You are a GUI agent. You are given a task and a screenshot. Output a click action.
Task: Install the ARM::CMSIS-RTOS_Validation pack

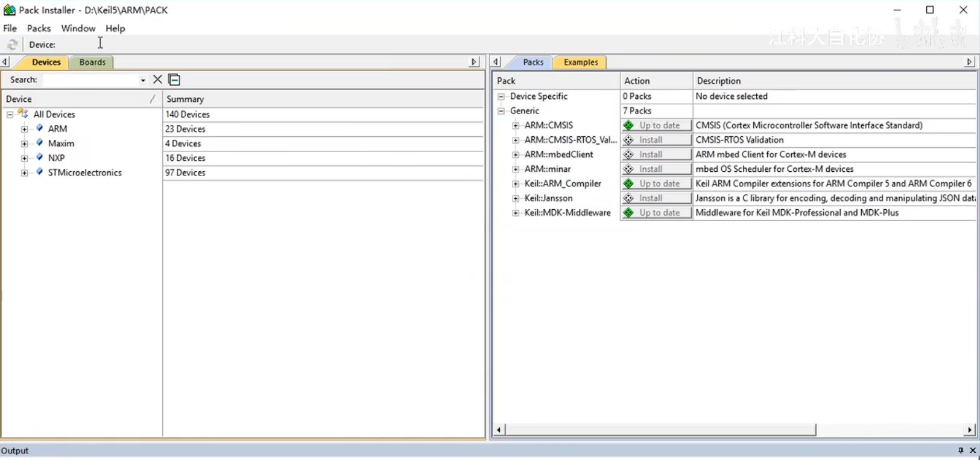click(656, 140)
